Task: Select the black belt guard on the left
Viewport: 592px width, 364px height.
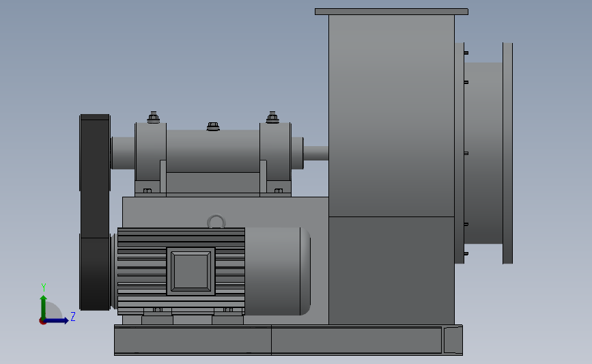Action: click(95, 212)
